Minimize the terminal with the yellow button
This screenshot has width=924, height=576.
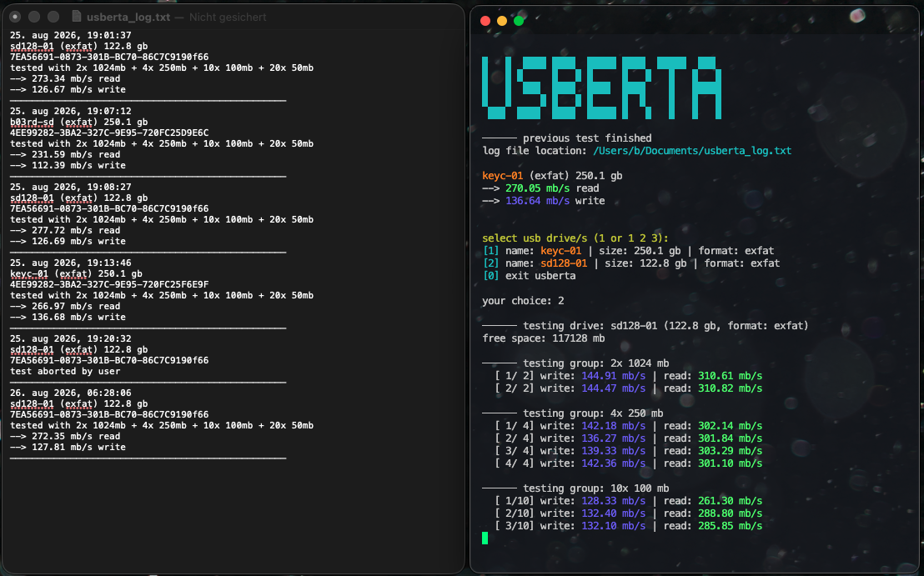501,21
